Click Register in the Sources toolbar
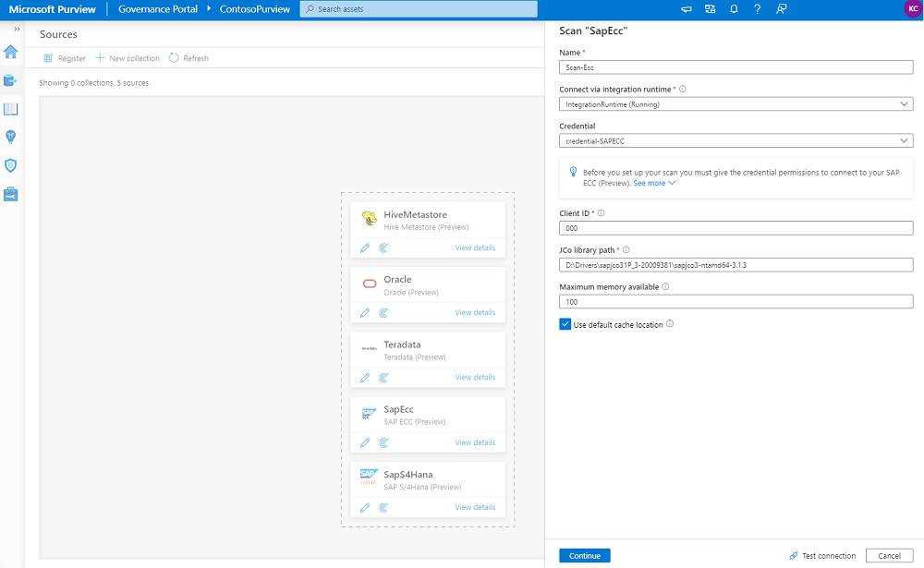Viewport: 924px width, 568px height. coord(65,58)
